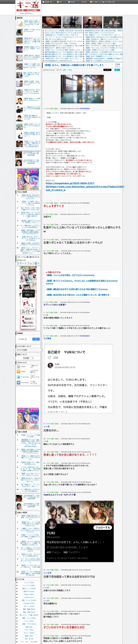The width and height of the screenshot is (138, 644).
Task: Click heart like icon beside 258
Action: [x=49, y=358]
